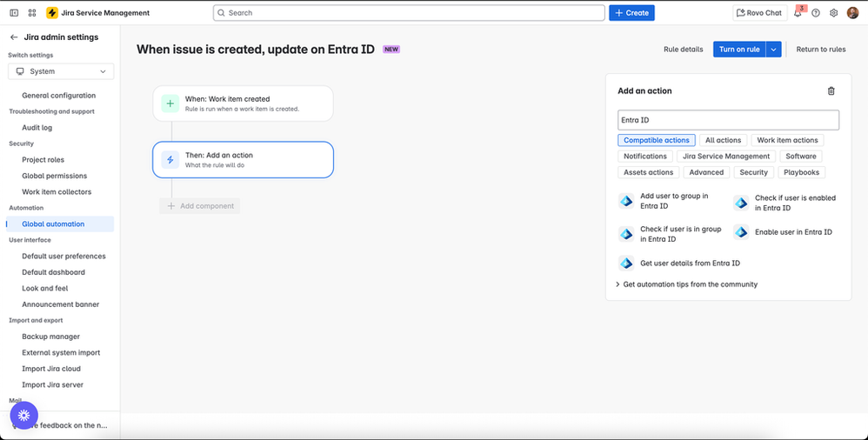Click the NEW badge next to rule title

coord(391,50)
